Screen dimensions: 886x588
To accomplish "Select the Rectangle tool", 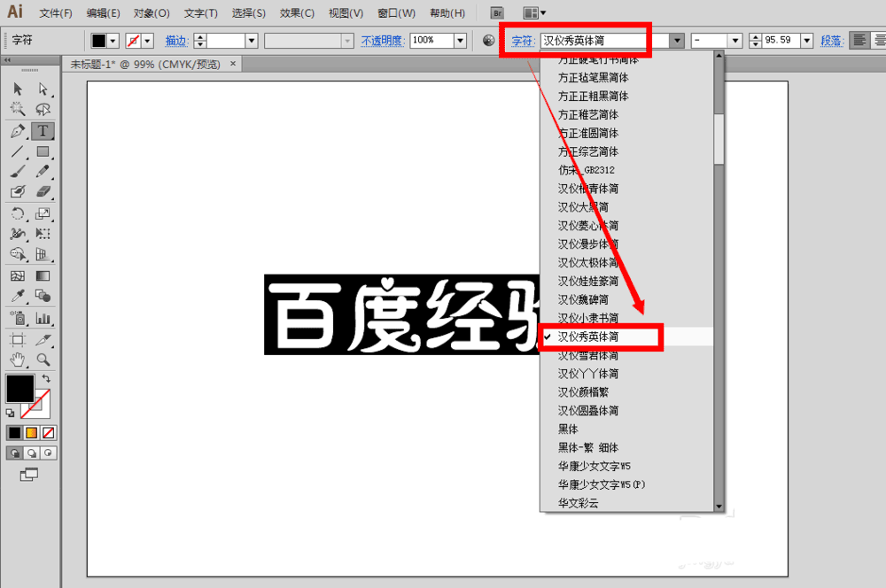I will coord(43,151).
